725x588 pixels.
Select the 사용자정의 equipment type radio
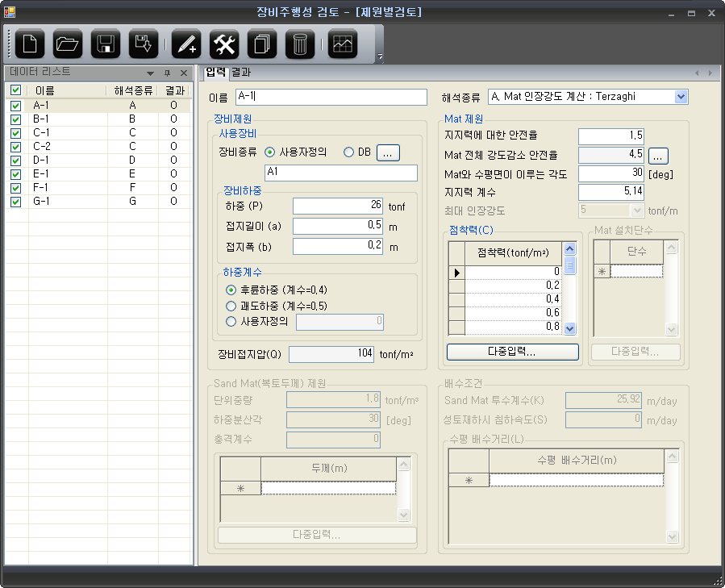click(269, 152)
